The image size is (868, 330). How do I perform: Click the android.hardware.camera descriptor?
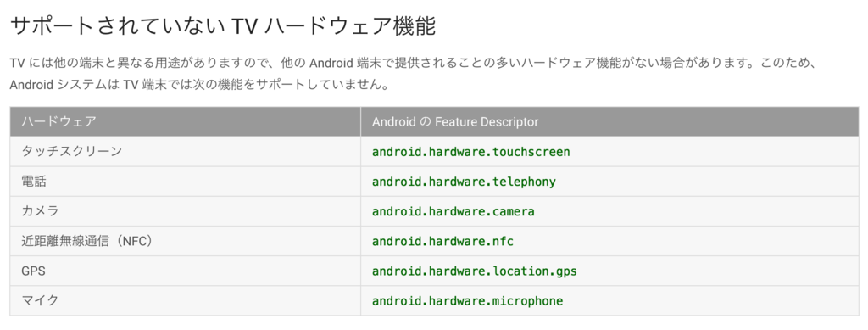click(x=453, y=211)
